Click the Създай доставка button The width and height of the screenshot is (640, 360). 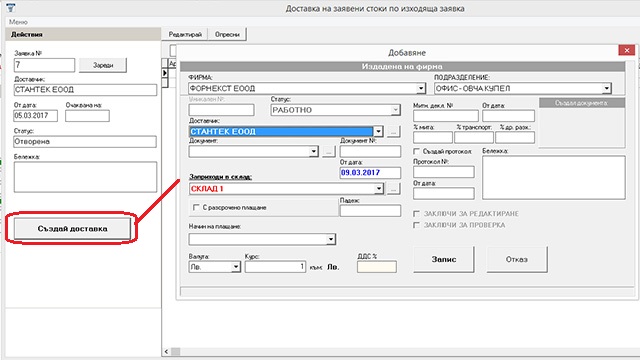pos(72,229)
